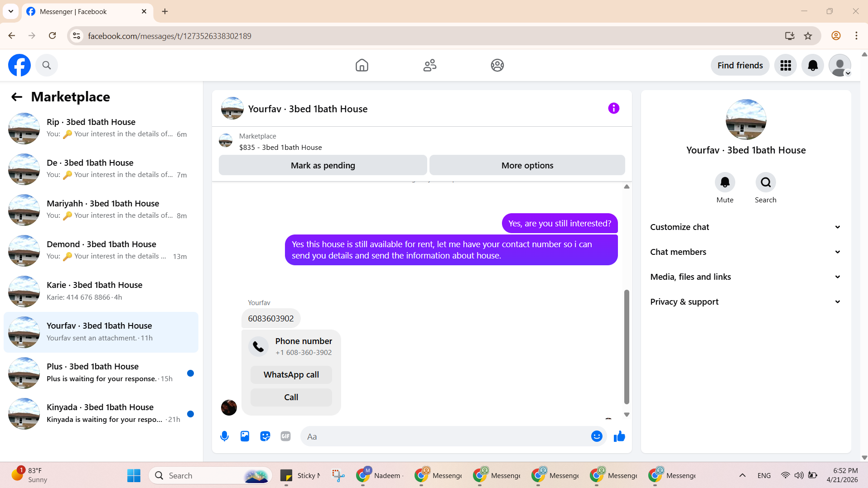The width and height of the screenshot is (868, 488).
Task: Open the notifications bell in header
Action: pyautogui.click(x=813, y=66)
